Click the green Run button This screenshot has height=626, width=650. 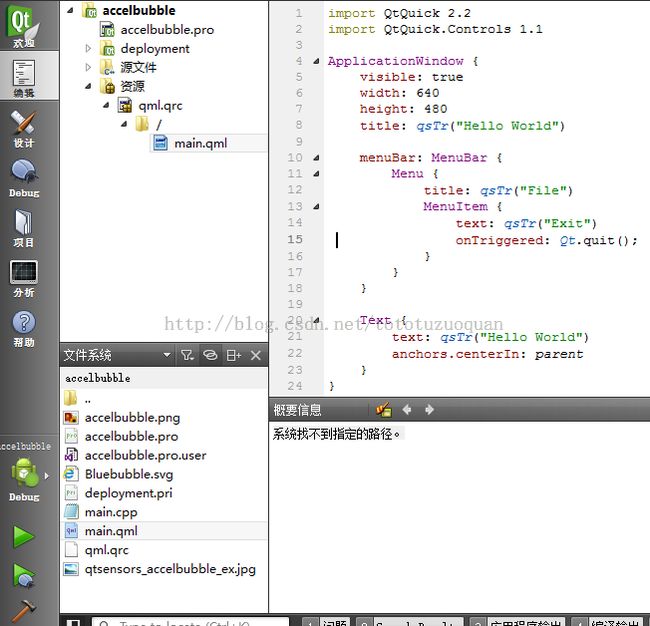(23, 536)
